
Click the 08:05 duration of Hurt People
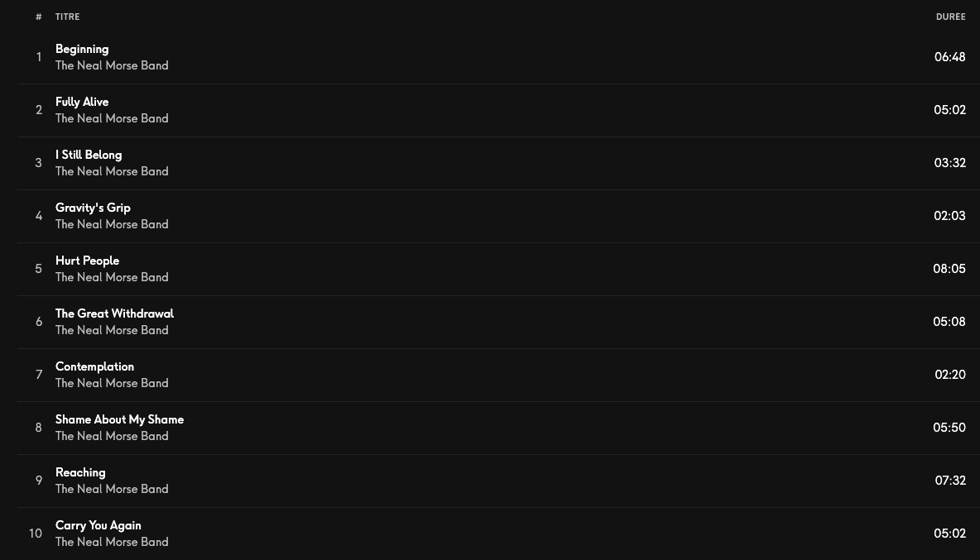point(949,269)
